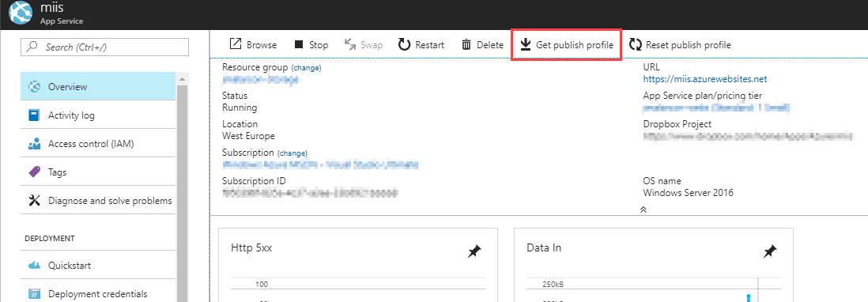This screenshot has height=302, width=868.
Task: Open the Tags menu item
Action: pyautogui.click(x=98, y=172)
